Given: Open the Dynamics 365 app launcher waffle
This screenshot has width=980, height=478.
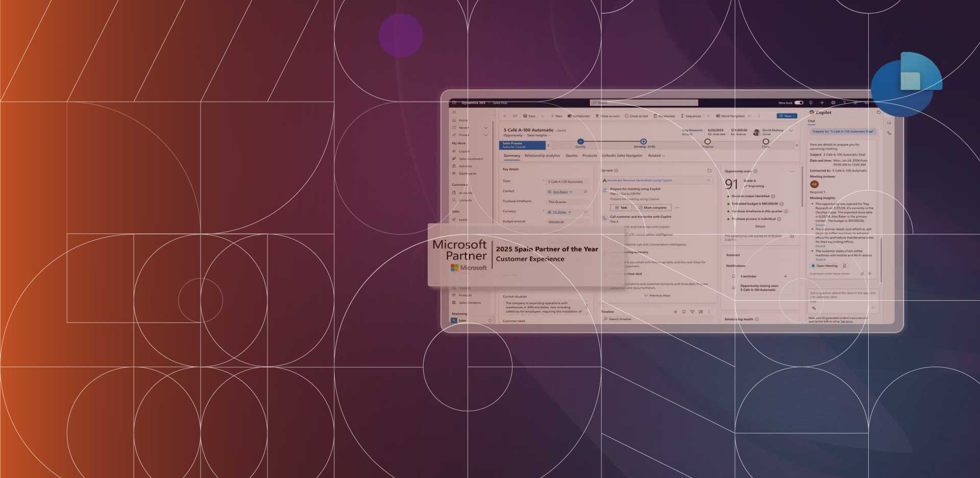Looking at the screenshot, I should [454, 103].
